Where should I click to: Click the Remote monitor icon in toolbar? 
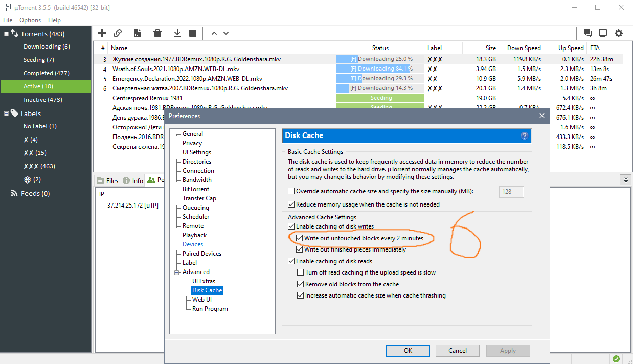(x=603, y=33)
